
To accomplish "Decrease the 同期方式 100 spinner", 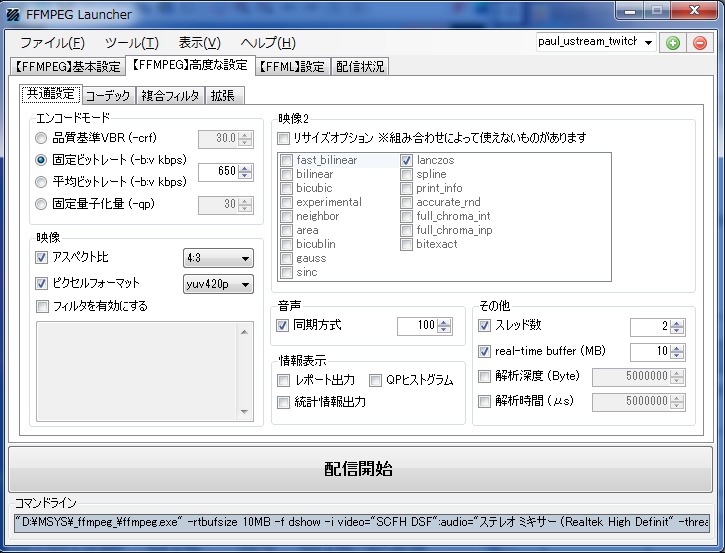I will tap(444, 329).
